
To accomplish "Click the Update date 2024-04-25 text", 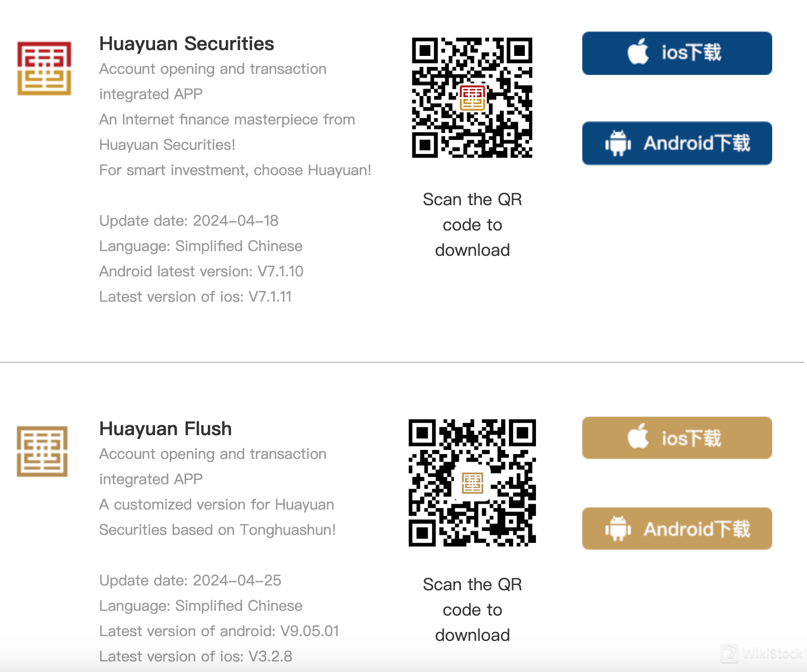I will pyautogui.click(x=190, y=580).
